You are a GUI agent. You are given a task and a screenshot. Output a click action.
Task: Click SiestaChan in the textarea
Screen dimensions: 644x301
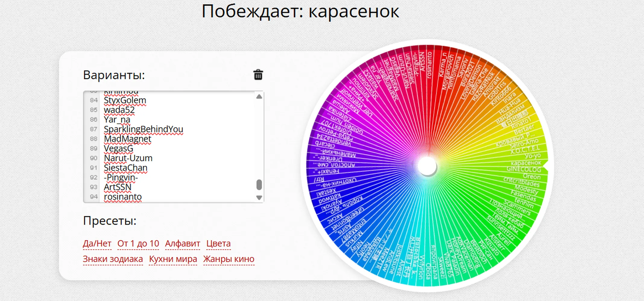tap(126, 168)
